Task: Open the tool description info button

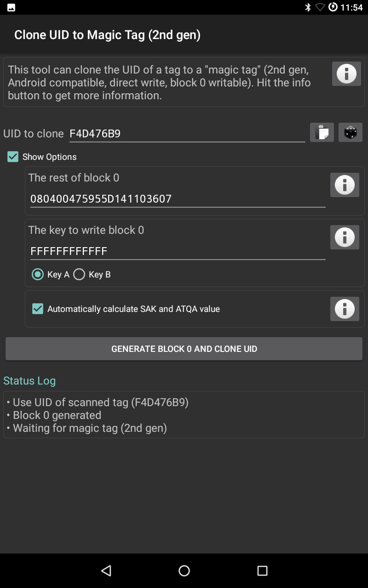Action: point(346,73)
